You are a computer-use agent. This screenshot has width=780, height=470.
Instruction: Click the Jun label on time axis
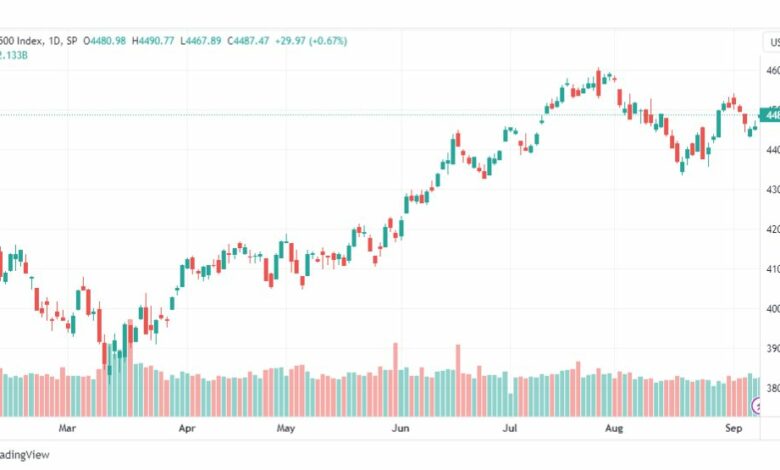pyautogui.click(x=400, y=428)
